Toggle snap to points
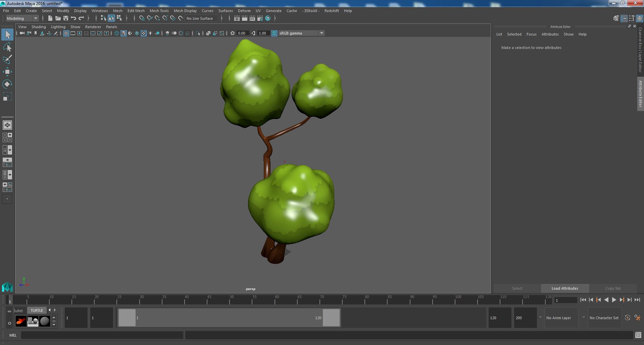Screen dimensions: 644x345 pyautogui.click(x=157, y=18)
